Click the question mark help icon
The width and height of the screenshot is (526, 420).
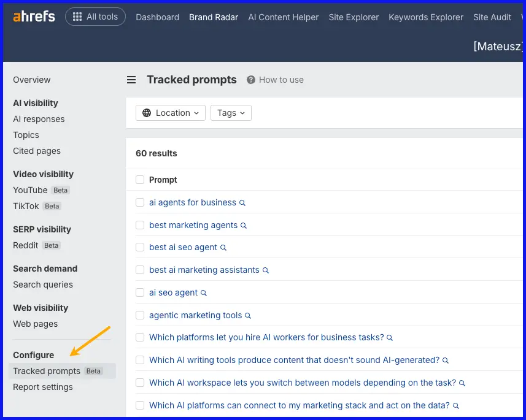[x=250, y=80]
